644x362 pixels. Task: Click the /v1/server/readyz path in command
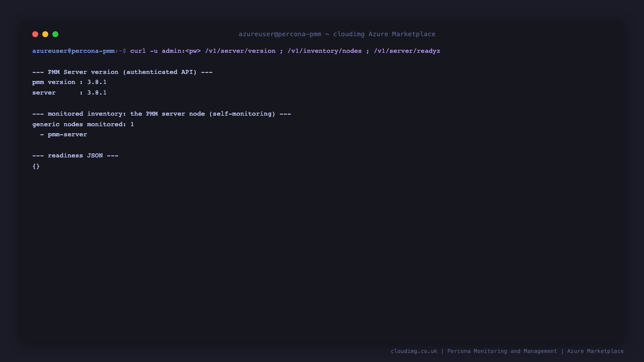[407, 51]
